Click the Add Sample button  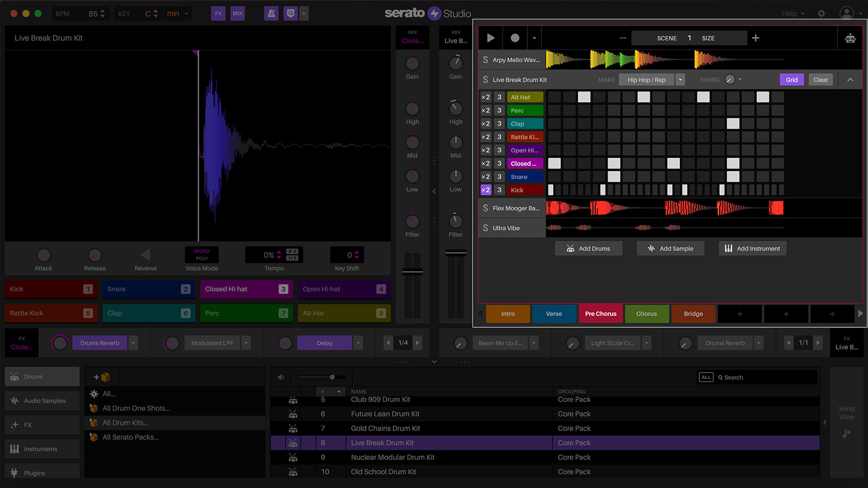point(671,248)
